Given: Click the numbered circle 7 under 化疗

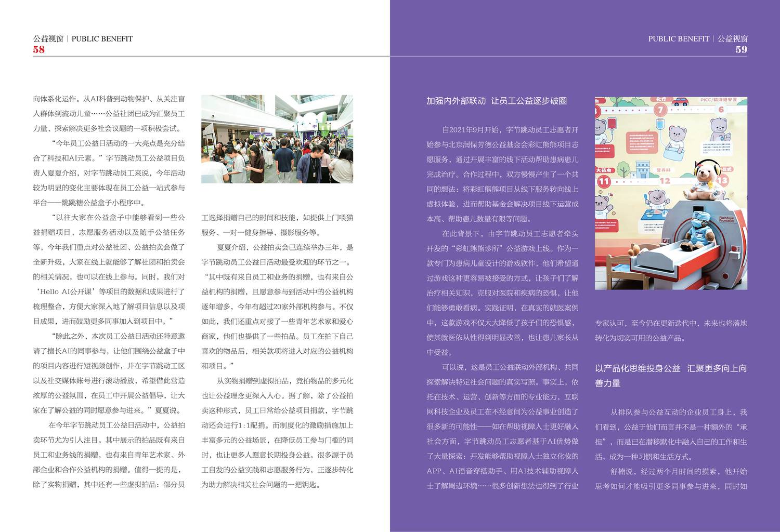Looking at the screenshot, I should (660, 109).
